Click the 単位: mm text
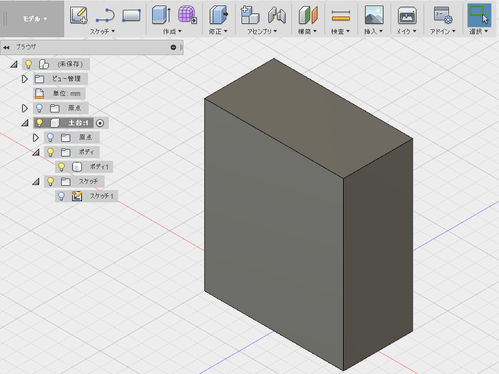499x374 pixels. [67, 93]
